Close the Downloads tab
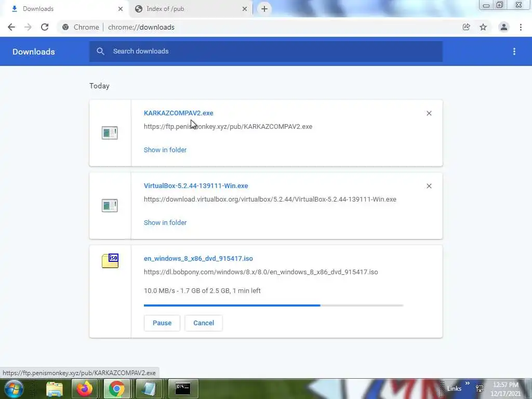532x399 pixels. pos(121,9)
